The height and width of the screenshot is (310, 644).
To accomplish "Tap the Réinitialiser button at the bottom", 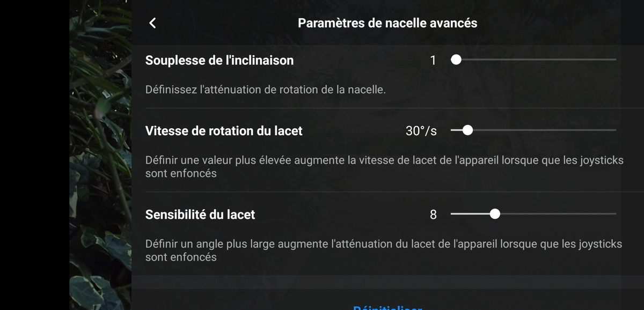I will pyautogui.click(x=387, y=307).
